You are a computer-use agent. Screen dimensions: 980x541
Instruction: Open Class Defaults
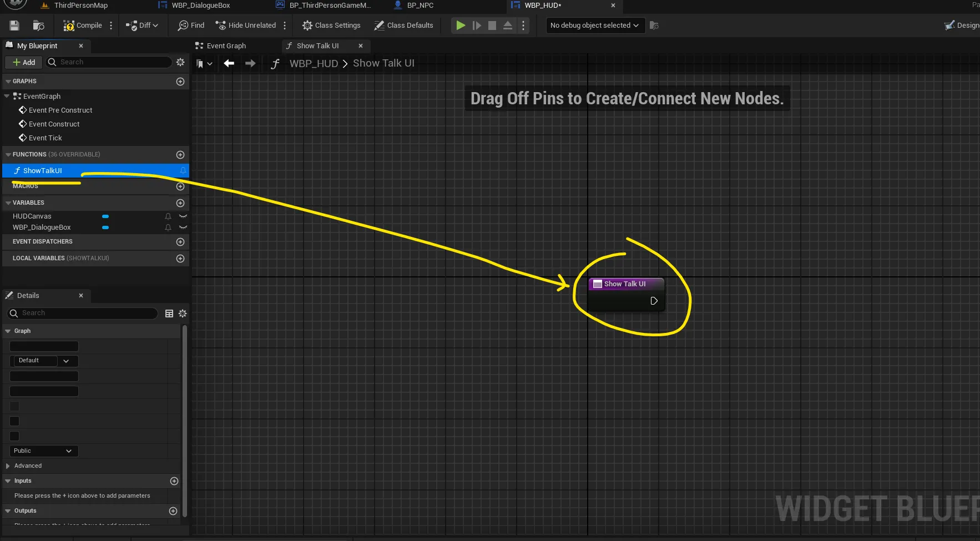point(403,26)
